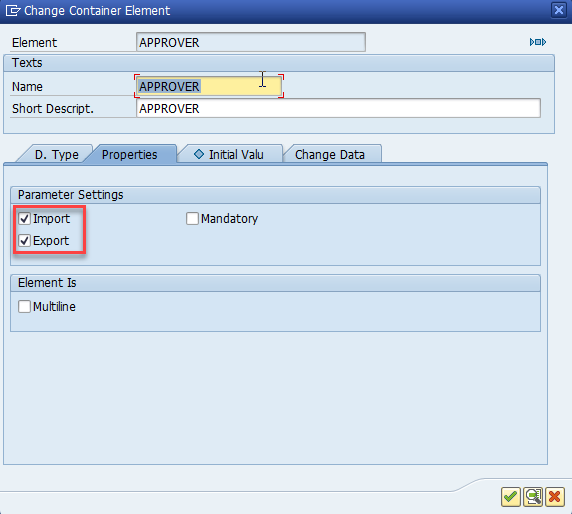Image resolution: width=572 pixels, height=514 pixels.
Task: Cancel using the red X icon
Action: point(555,496)
